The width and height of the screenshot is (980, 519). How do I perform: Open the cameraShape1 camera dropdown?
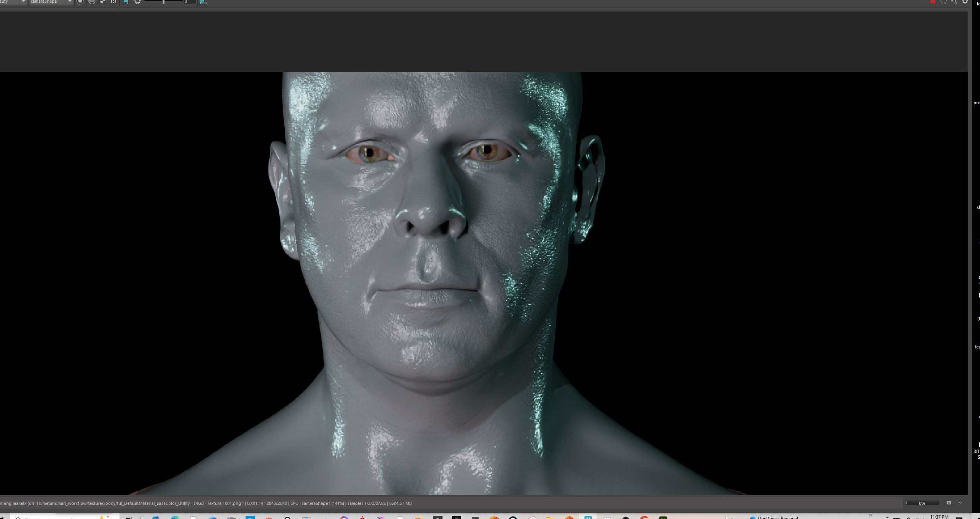(50, 2)
